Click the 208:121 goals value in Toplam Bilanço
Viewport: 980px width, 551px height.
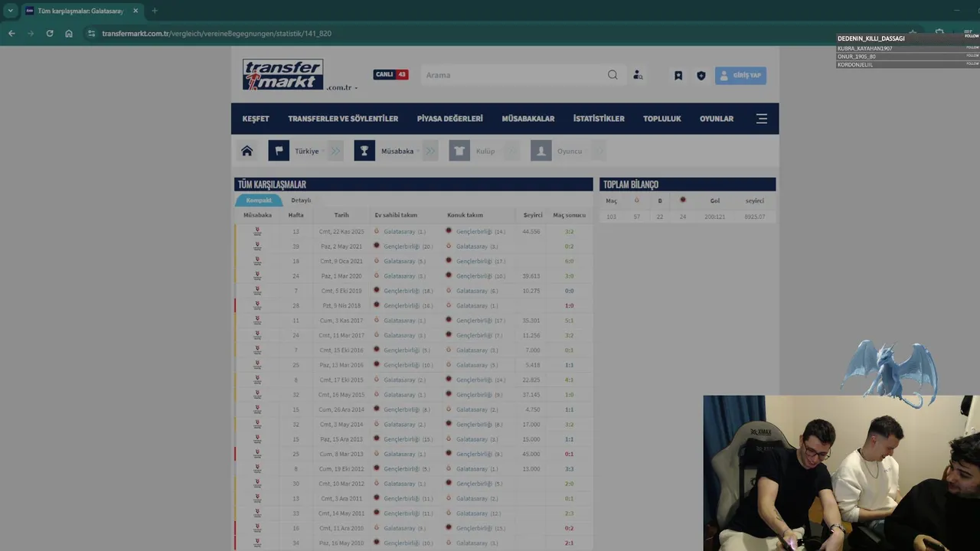coord(714,217)
